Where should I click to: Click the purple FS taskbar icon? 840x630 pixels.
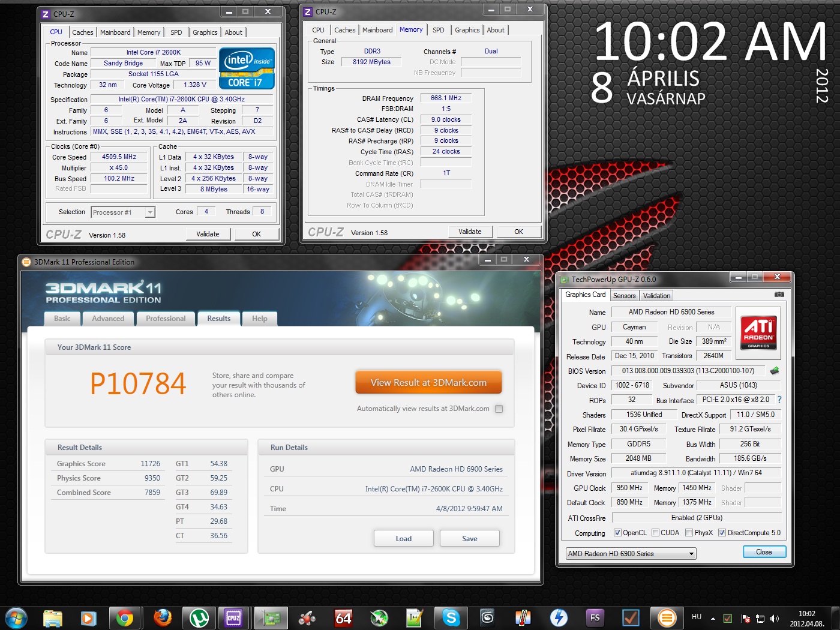(x=595, y=617)
